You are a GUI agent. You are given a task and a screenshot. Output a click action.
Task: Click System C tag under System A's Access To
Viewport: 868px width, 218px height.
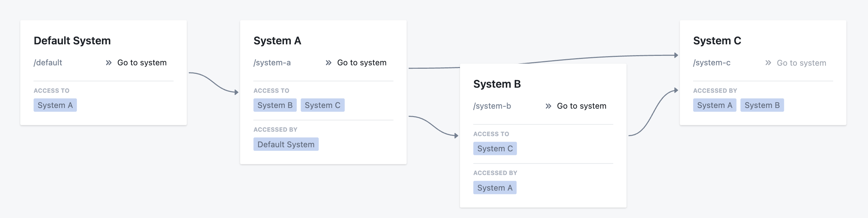click(x=322, y=105)
